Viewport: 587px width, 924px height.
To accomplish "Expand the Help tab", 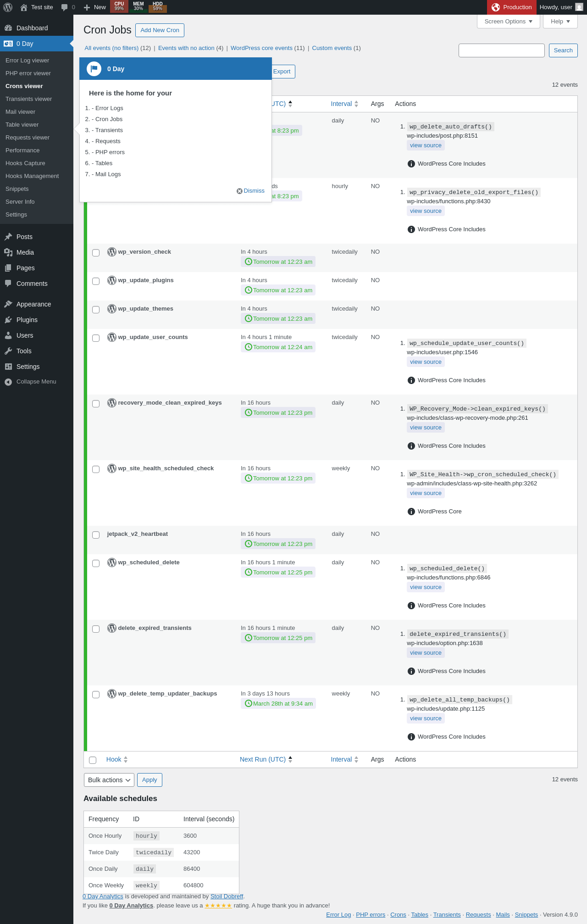I will click(560, 22).
